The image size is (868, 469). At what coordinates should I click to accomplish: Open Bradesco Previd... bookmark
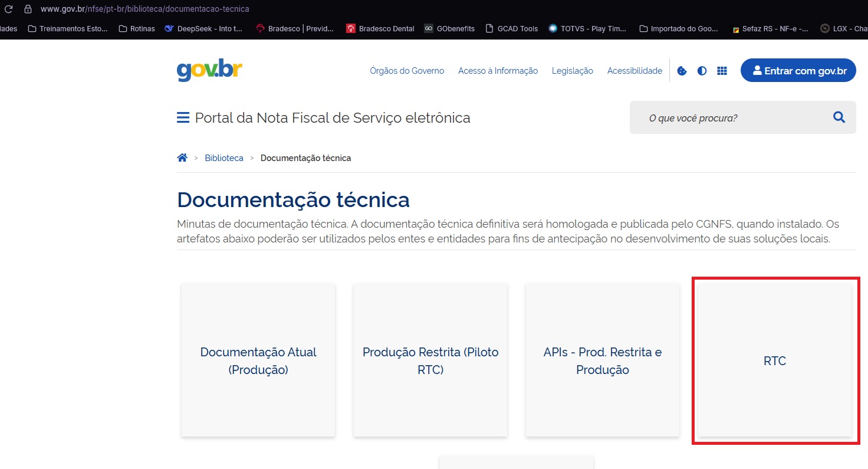(x=294, y=28)
